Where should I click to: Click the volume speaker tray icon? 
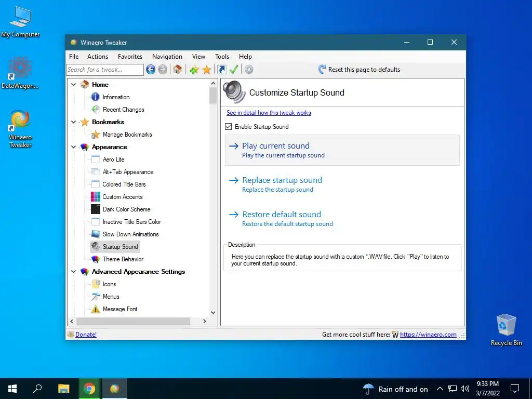[x=465, y=389]
